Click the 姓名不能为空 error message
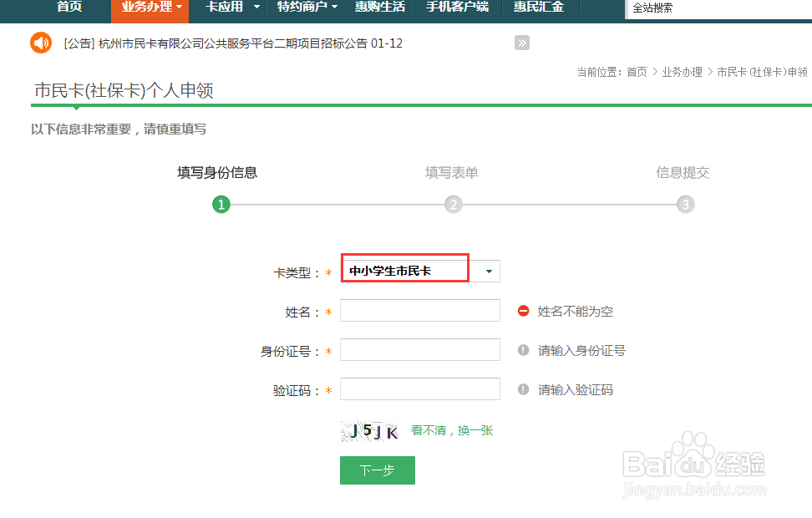 576,312
